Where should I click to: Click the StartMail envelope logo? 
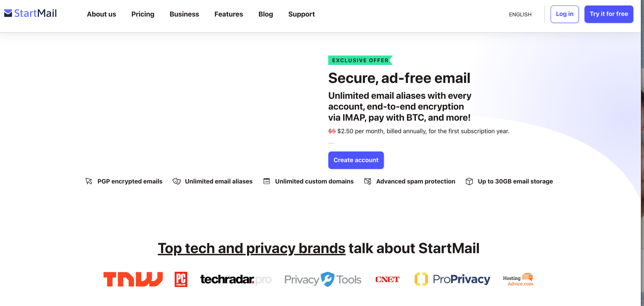coord(8,13)
